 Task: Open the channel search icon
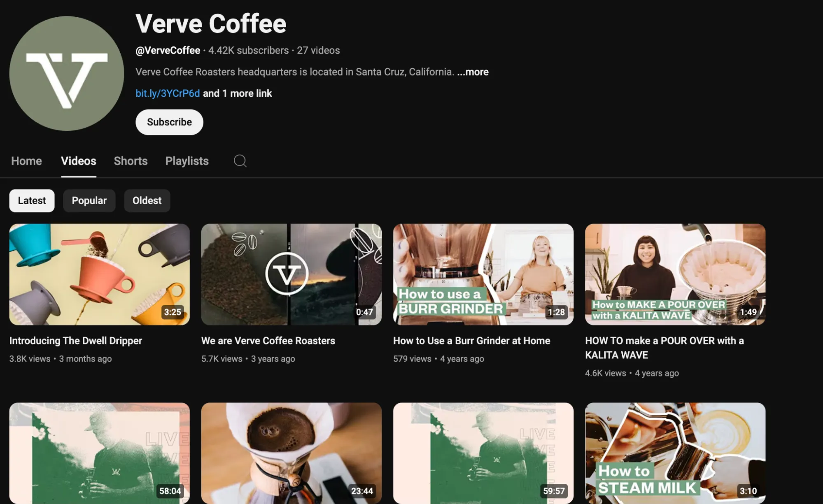[x=240, y=161]
